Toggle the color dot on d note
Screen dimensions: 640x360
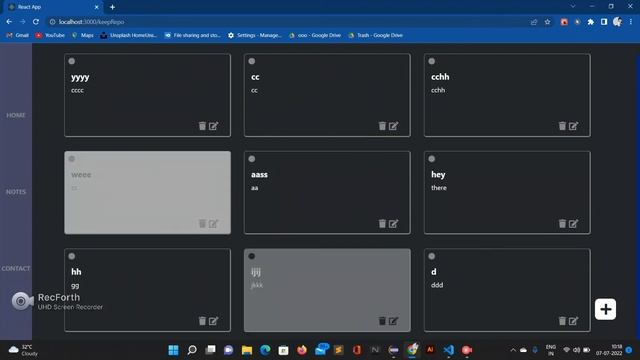point(432,256)
